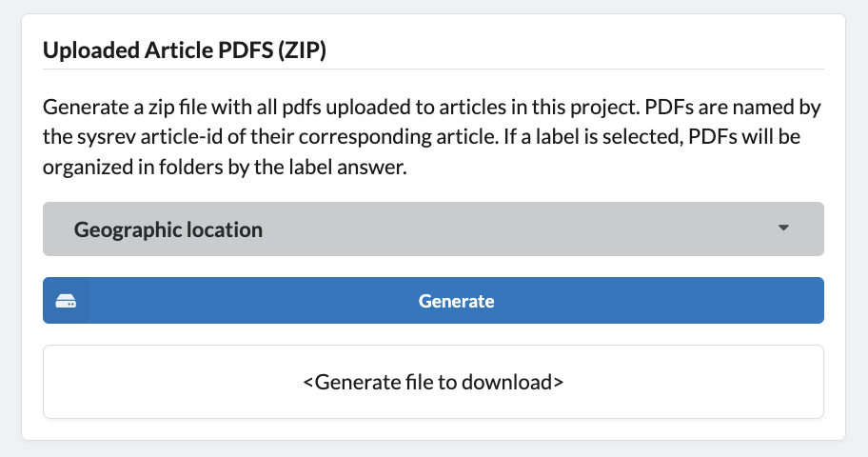Select the Uploaded Article PDFS (ZIP) heading
This screenshot has height=457, width=868.
pos(185,50)
